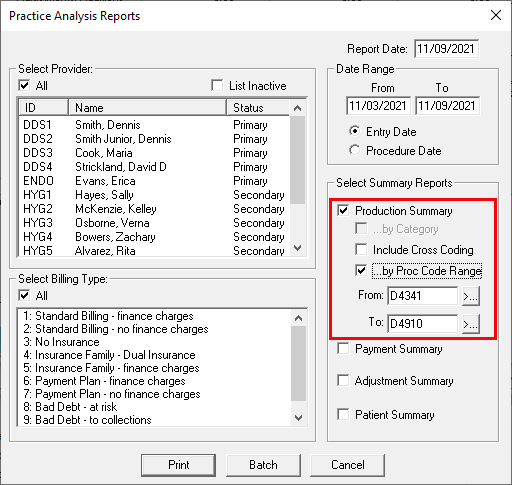Open procedure code picker for To field
The height and width of the screenshot is (485, 512).
pos(471,324)
